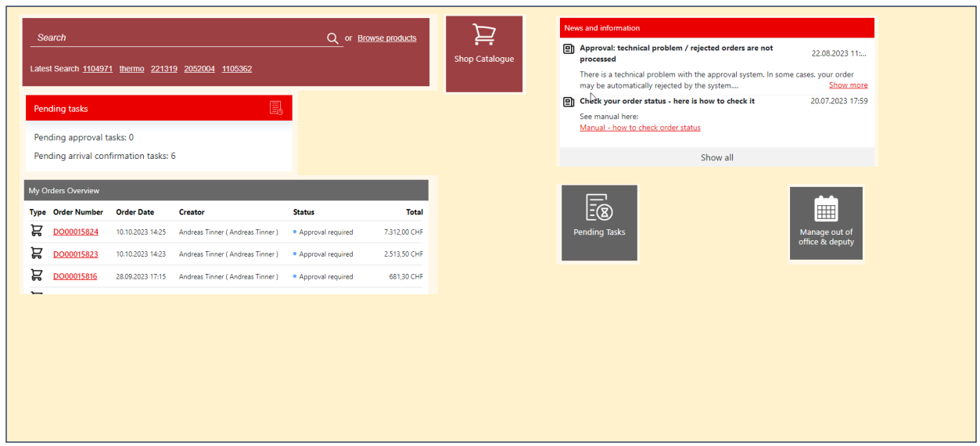The width and height of the screenshot is (980, 446).
Task: Open Manage out of office & deputy tile
Action: pos(826,223)
